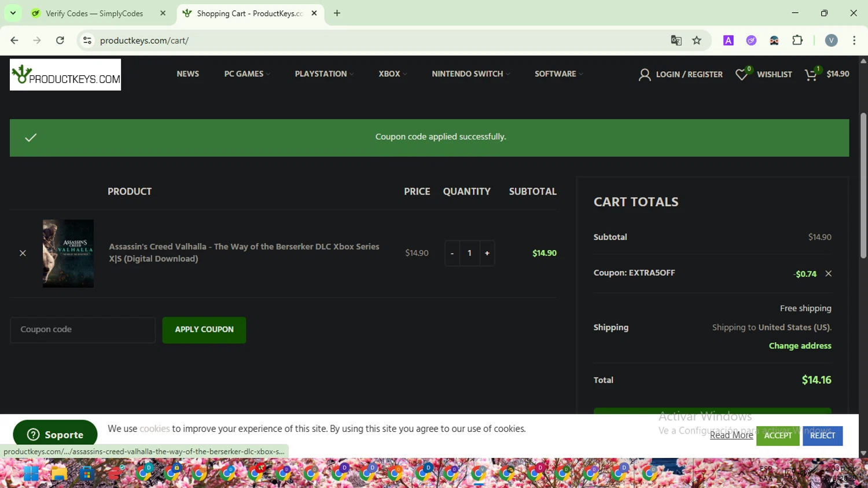Go forward in browser history
Image resolution: width=868 pixels, height=488 pixels.
(37, 41)
